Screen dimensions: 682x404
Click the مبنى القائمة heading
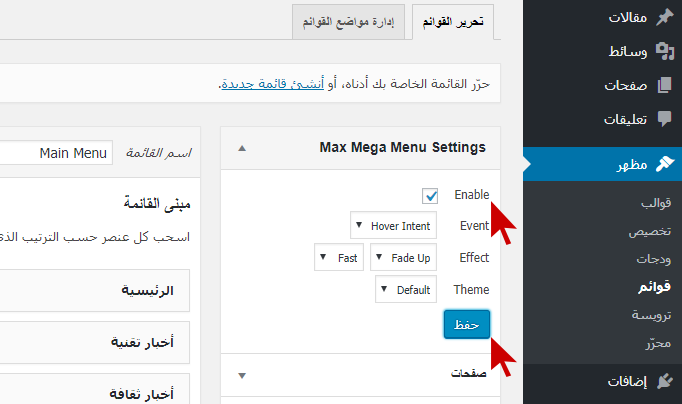tap(157, 204)
